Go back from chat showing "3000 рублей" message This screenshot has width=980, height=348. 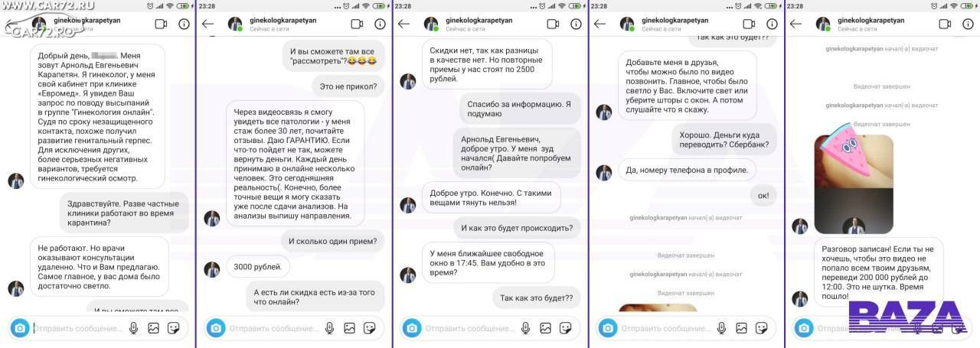[x=207, y=24]
